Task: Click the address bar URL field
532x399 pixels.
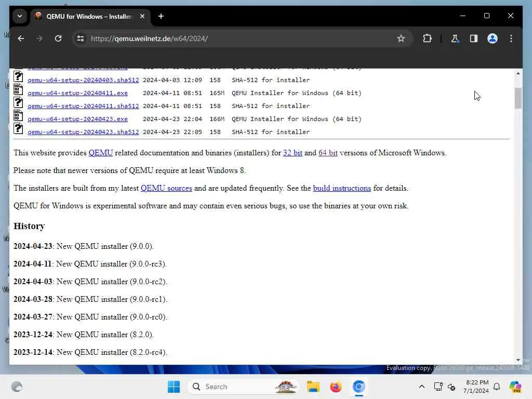Action: click(x=237, y=38)
